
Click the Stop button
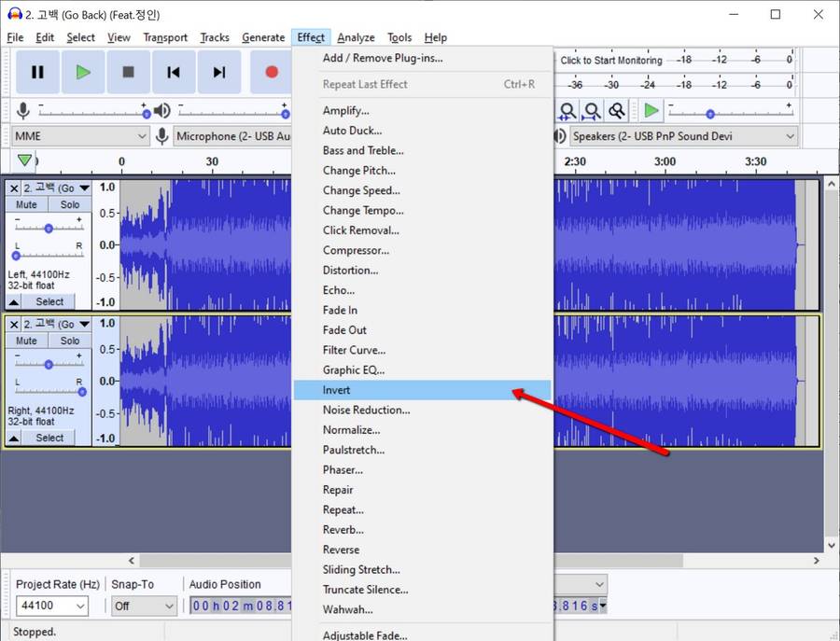(x=129, y=72)
